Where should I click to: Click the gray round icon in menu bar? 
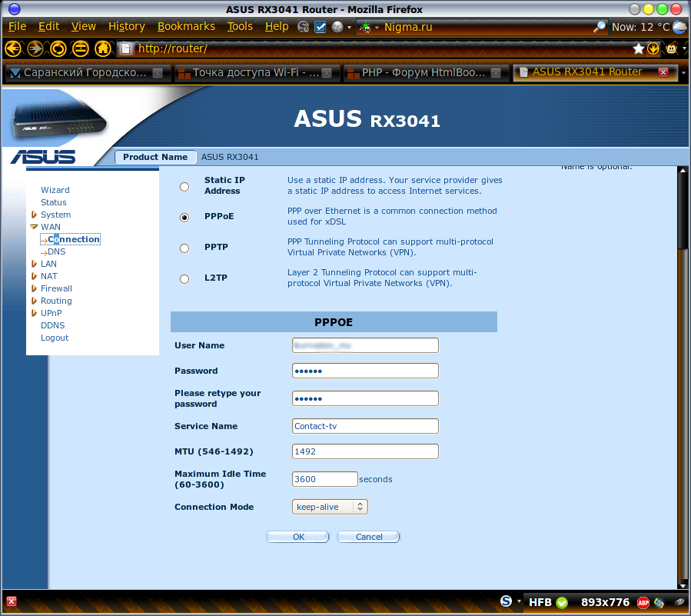point(337,27)
